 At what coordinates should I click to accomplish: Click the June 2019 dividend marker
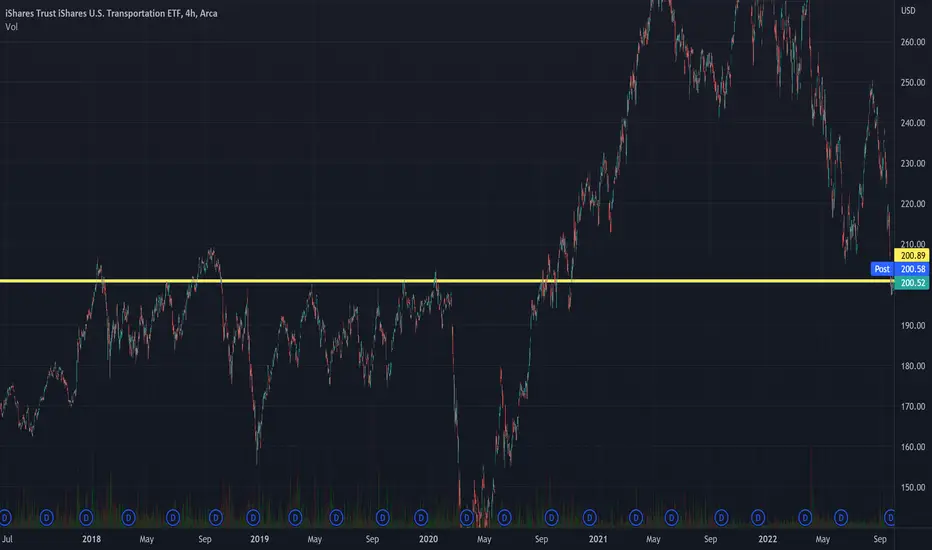(336, 518)
